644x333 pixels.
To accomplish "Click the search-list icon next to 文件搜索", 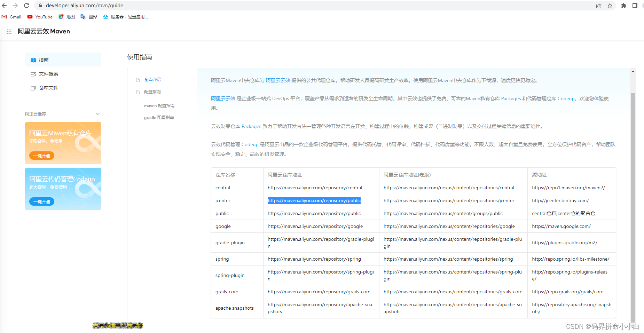I will click(33, 74).
